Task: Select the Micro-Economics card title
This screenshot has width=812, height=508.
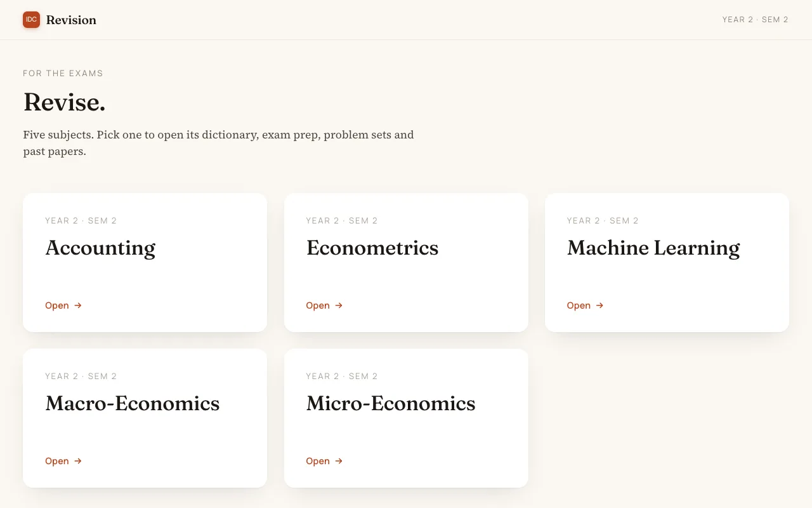Action: click(391, 404)
